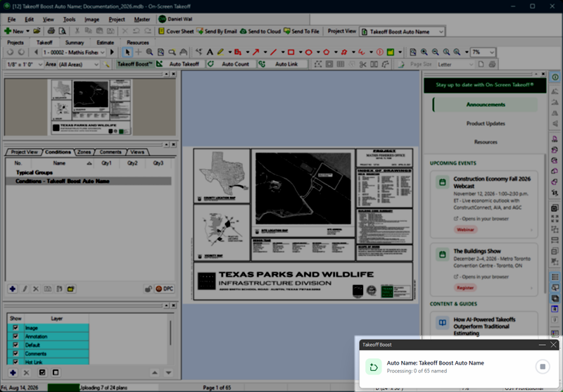The width and height of the screenshot is (563, 392).
Task: Select the red Ellipse annotation tool
Action: 308,52
